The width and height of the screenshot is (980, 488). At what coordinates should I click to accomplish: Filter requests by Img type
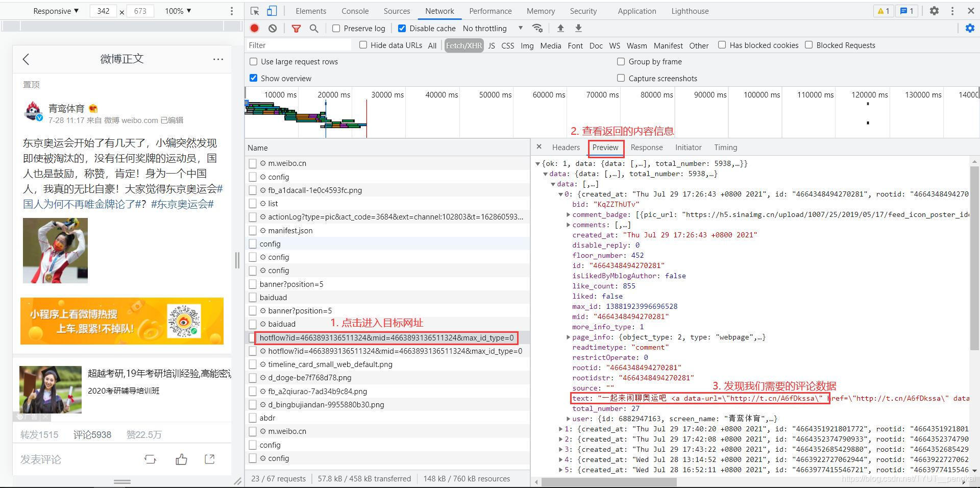coord(527,45)
